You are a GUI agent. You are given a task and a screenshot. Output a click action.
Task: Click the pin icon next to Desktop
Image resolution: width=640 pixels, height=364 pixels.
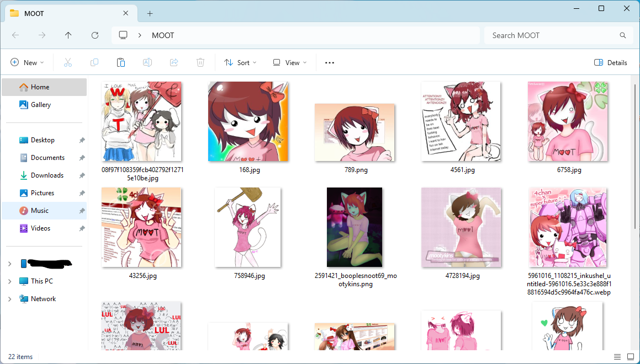pyautogui.click(x=82, y=140)
